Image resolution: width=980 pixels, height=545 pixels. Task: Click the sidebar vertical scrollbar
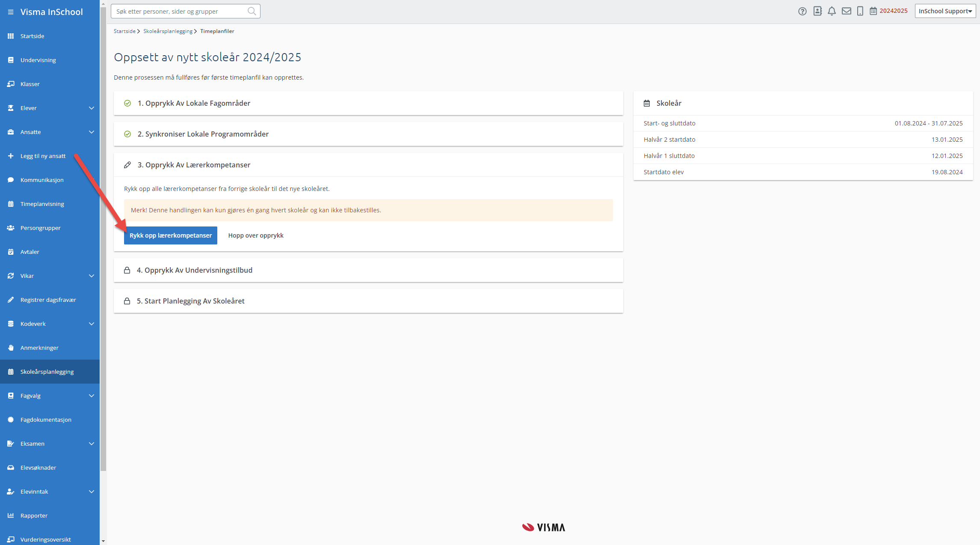tap(103, 239)
